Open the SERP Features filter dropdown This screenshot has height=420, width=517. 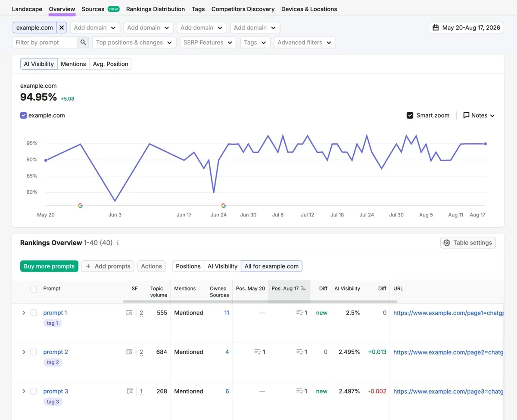point(208,42)
